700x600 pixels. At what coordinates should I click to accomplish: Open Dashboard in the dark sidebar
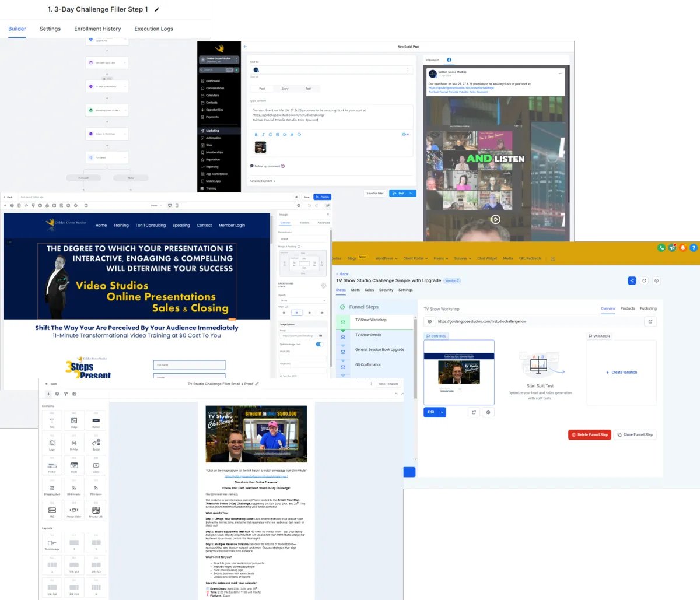(212, 81)
